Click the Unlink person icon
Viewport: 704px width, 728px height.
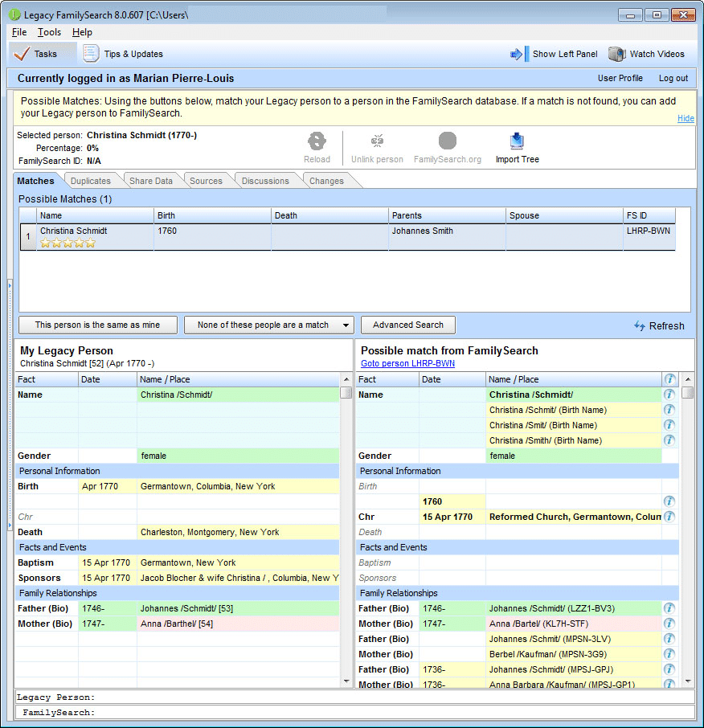377,141
